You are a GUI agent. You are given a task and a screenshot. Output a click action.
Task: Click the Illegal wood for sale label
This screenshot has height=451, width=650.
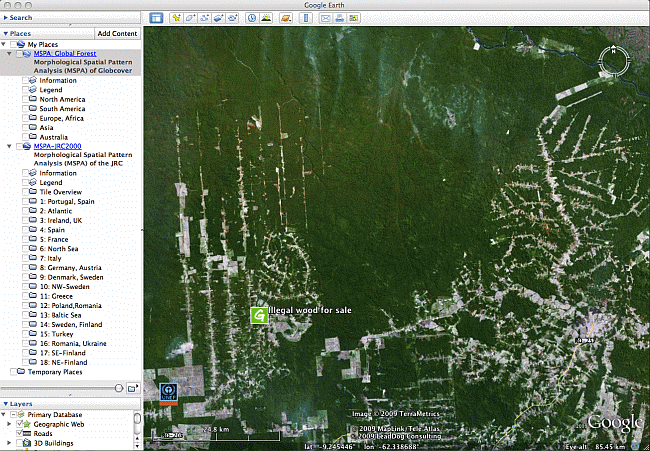[x=310, y=310]
